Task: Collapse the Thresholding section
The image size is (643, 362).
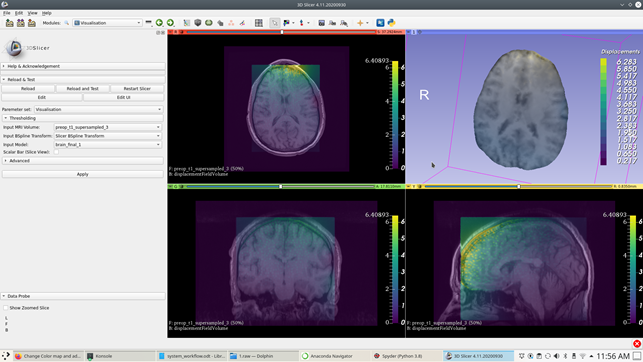Action: (83, 118)
